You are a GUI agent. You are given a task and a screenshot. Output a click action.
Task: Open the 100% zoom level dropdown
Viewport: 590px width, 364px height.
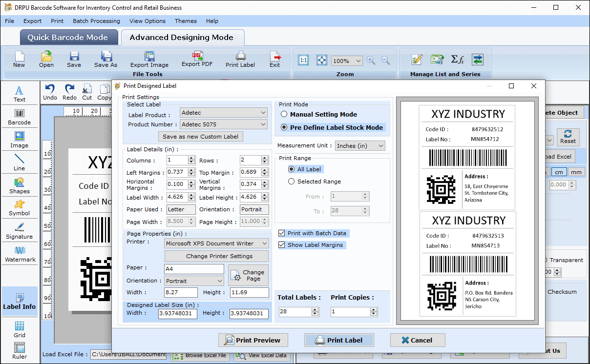347,61
